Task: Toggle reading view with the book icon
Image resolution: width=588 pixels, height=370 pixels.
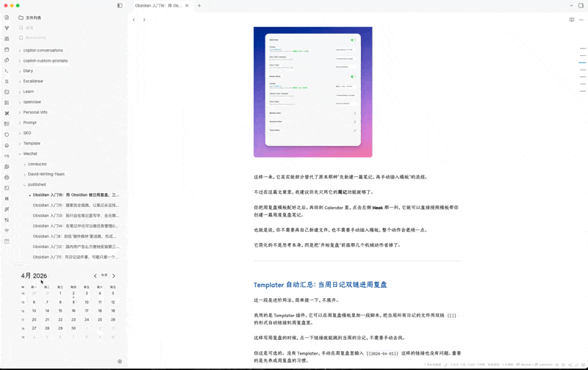Action: click(x=572, y=20)
